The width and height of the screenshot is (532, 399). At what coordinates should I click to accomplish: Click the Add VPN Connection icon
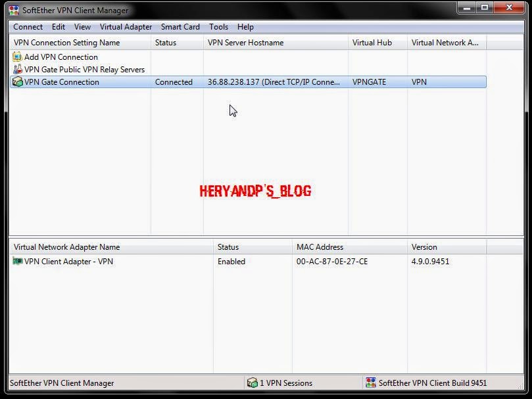(17, 57)
